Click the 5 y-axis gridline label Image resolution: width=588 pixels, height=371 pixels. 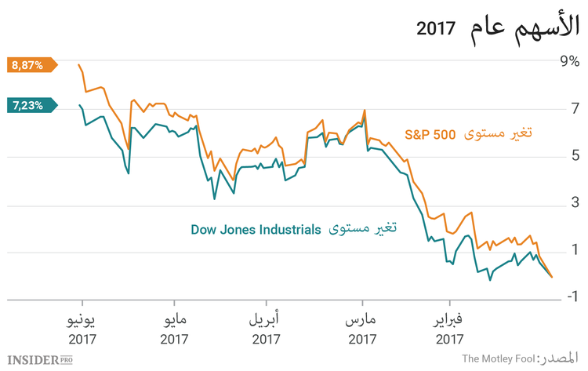tap(574, 155)
